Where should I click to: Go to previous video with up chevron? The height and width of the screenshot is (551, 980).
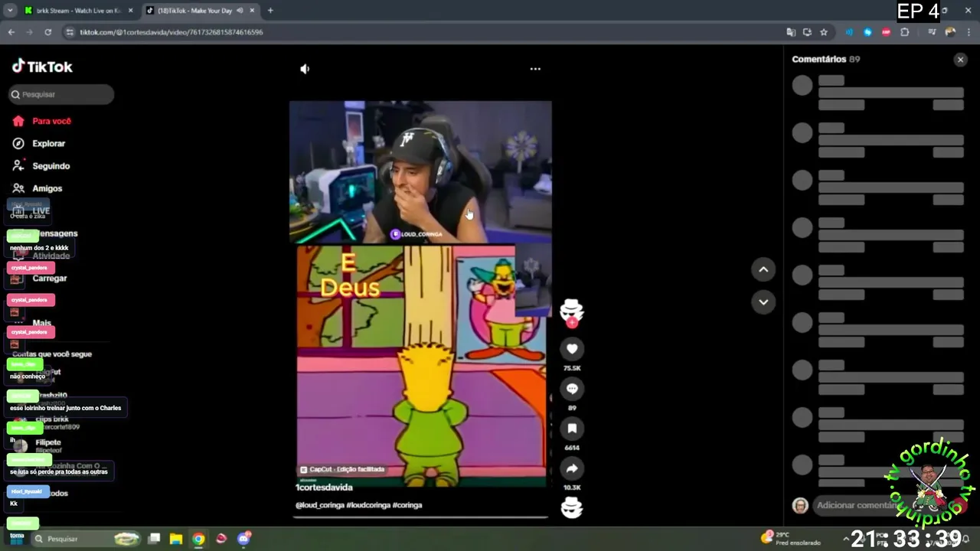763,269
